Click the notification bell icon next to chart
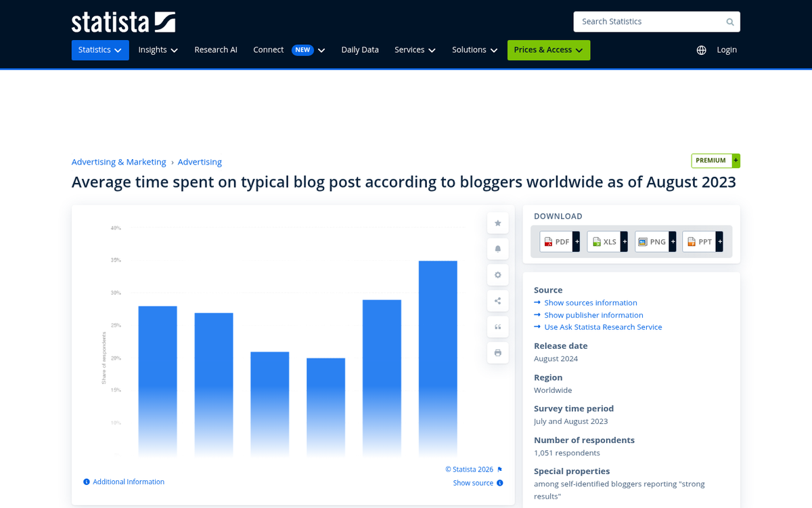The width and height of the screenshot is (812, 508). (x=497, y=249)
